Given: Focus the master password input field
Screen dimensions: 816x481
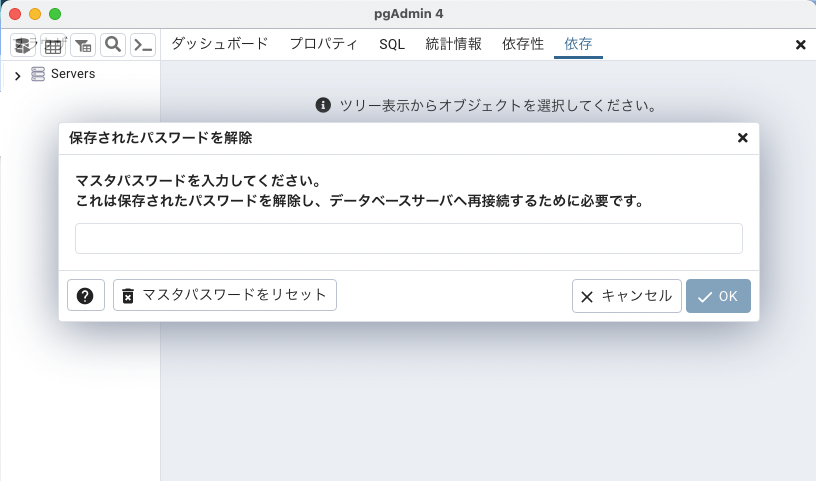Looking at the screenshot, I should click(x=408, y=239).
